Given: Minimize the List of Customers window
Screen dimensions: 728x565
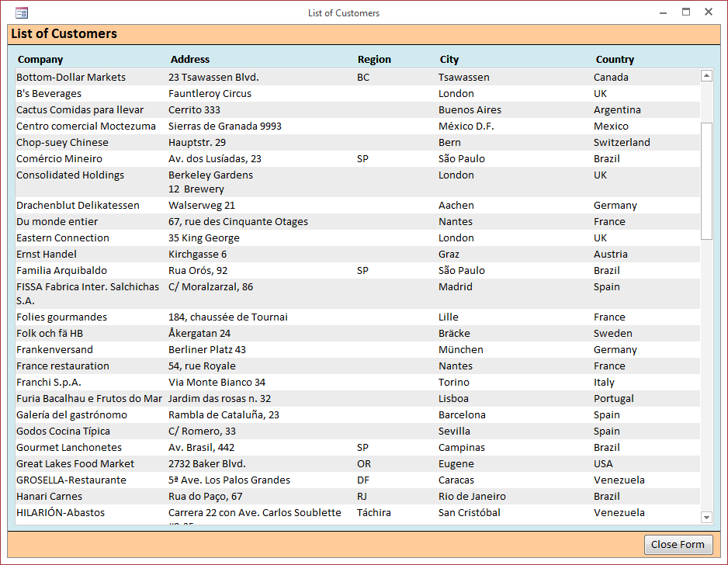Looking at the screenshot, I should point(663,12).
